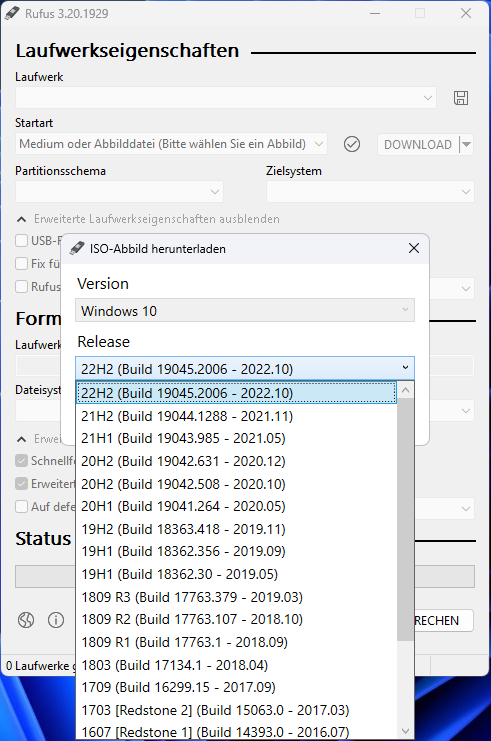This screenshot has height=741, width=491.
Task: Click the Rufus USB icon in title bar
Action: click(x=12, y=13)
